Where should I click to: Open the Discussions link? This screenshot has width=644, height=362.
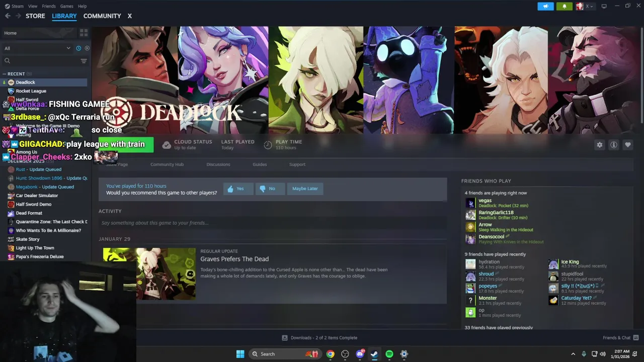coord(218,164)
